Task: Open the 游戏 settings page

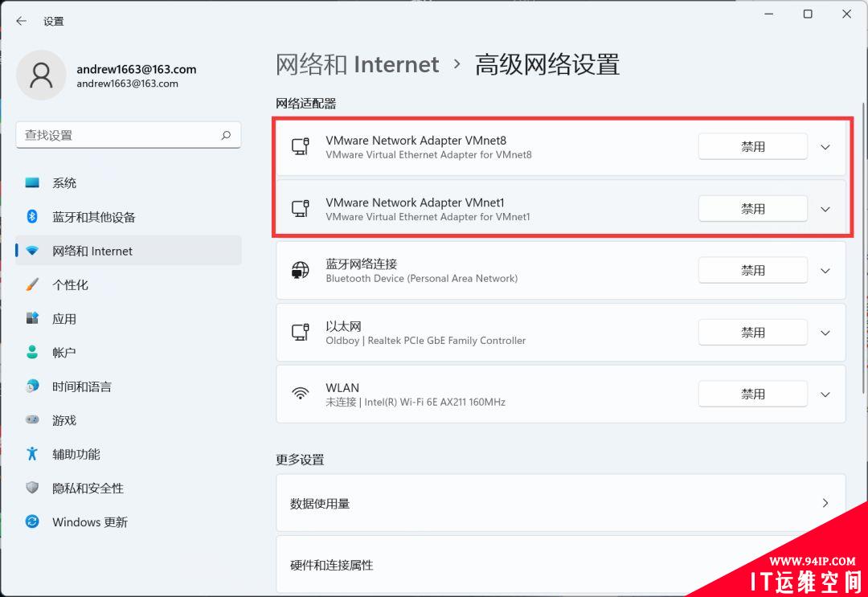Action: (129, 420)
